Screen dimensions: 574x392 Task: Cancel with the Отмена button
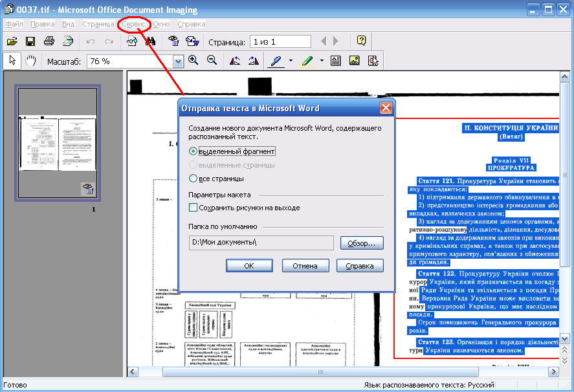pyautogui.click(x=305, y=266)
